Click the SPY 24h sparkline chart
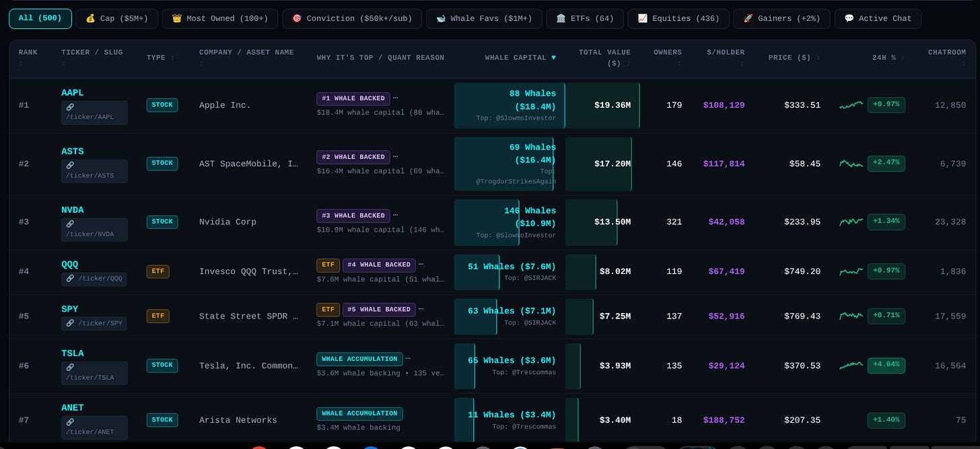The width and height of the screenshot is (980, 449). (851, 315)
